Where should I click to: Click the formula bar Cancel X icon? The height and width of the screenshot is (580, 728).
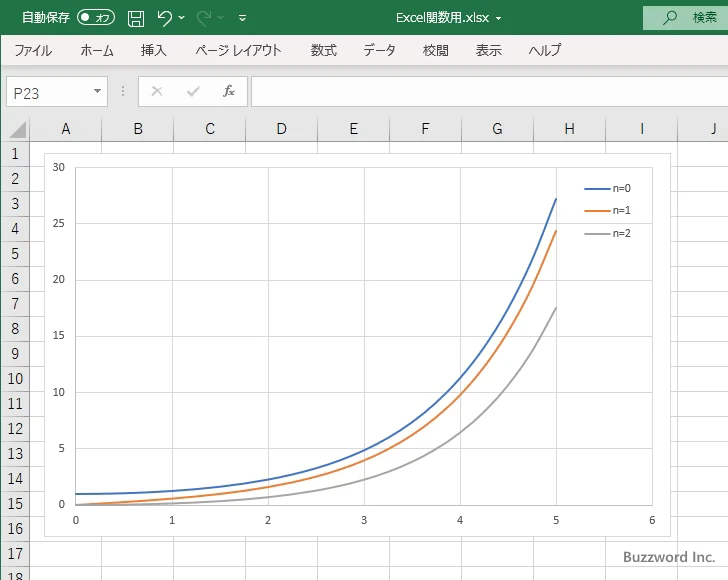coord(157,91)
